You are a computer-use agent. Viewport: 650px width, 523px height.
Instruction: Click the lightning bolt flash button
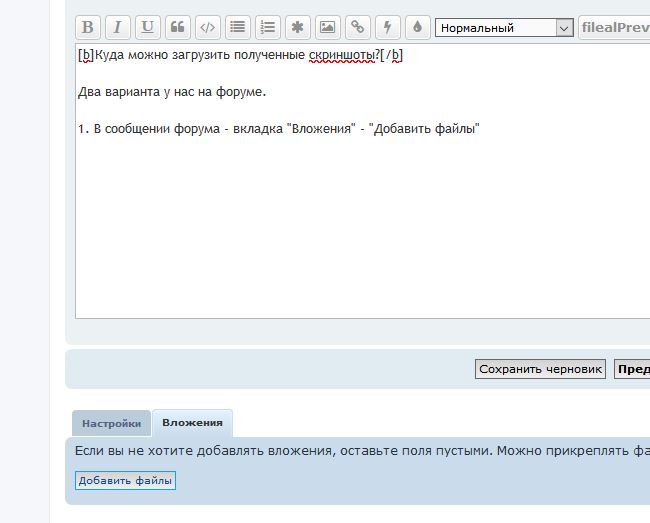point(387,28)
